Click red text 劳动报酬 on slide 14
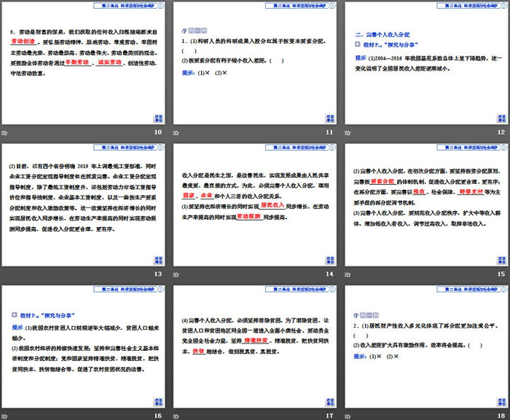This screenshot has height=420, width=510. [x=248, y=216]
